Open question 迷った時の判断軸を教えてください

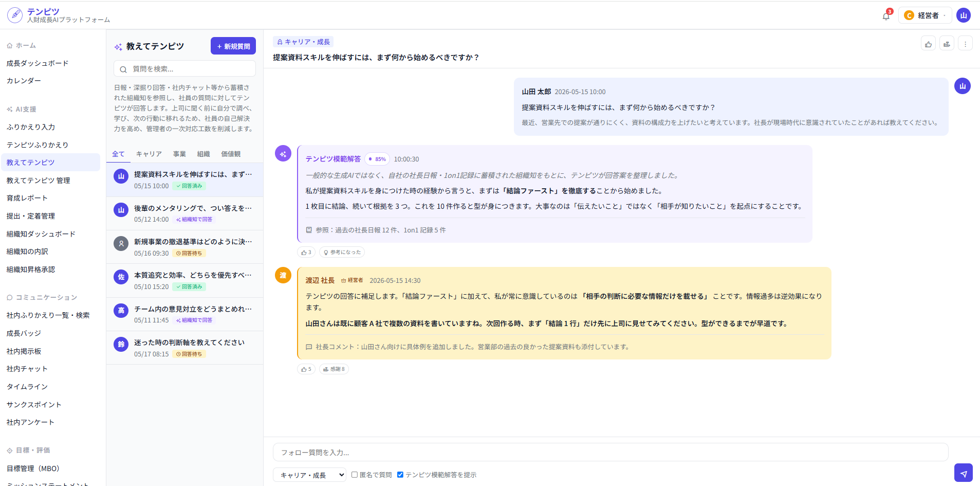pyautogui.click(x=184, y=348)
